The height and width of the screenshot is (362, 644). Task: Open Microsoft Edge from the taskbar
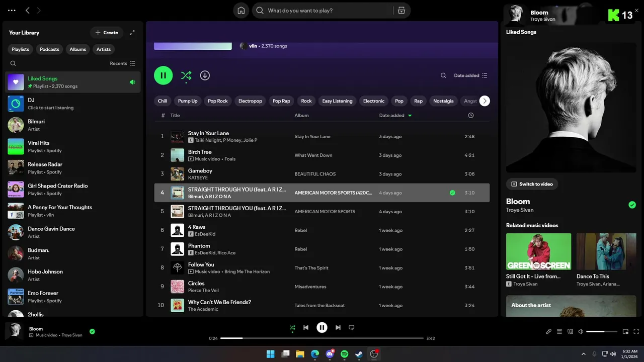(315, 354)
